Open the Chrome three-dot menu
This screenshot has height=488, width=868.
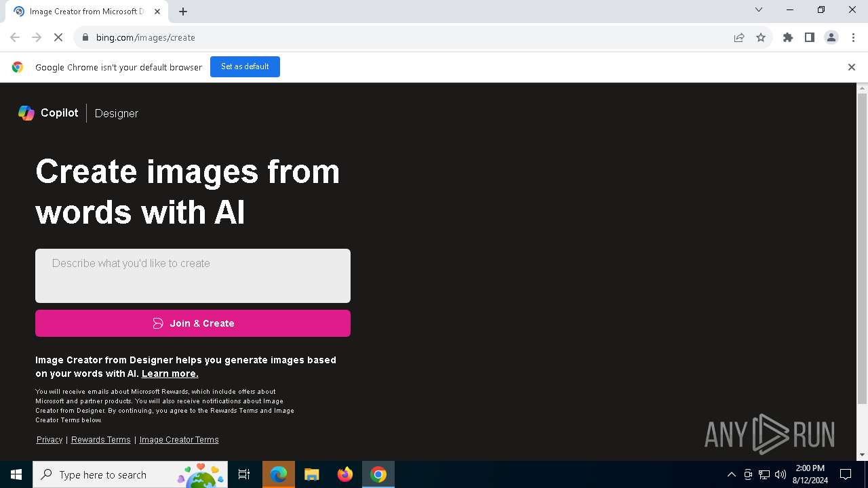853,37
